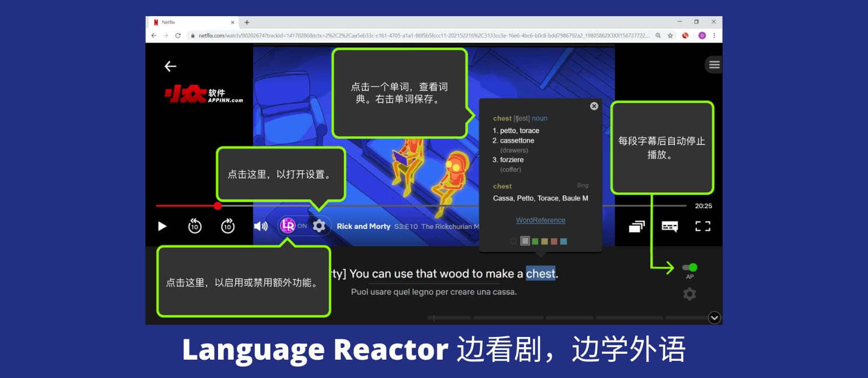The height and width of the screenshot is (378, 868).
Task: Open the gear settings below AP
Action: point(689,294)
